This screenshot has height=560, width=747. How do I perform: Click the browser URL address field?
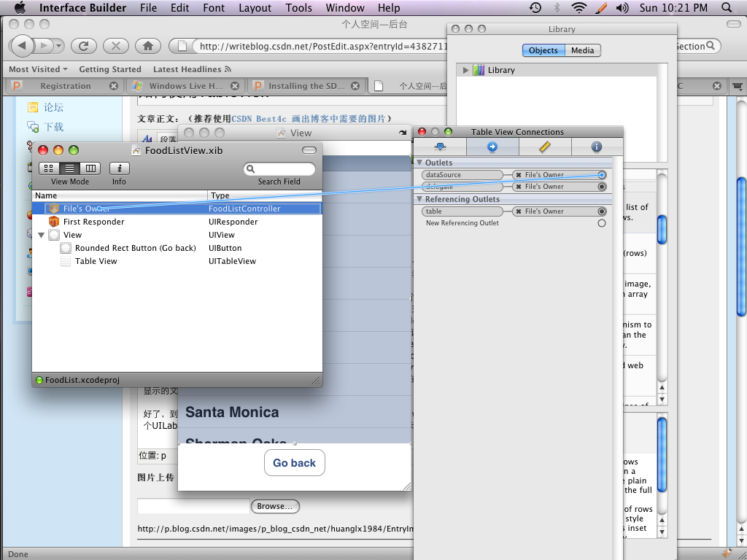(x=320, y=46)
